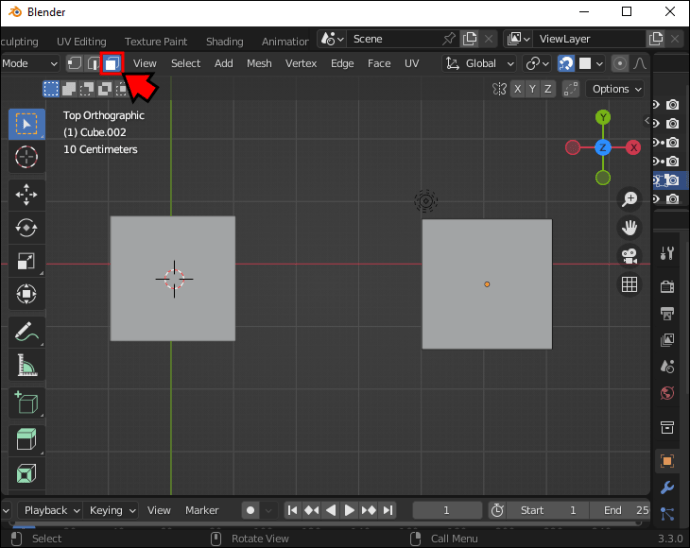This screenshot has width=690, height=548.
Task: Click the green Y axis gizmo
Action: (603, 118)
